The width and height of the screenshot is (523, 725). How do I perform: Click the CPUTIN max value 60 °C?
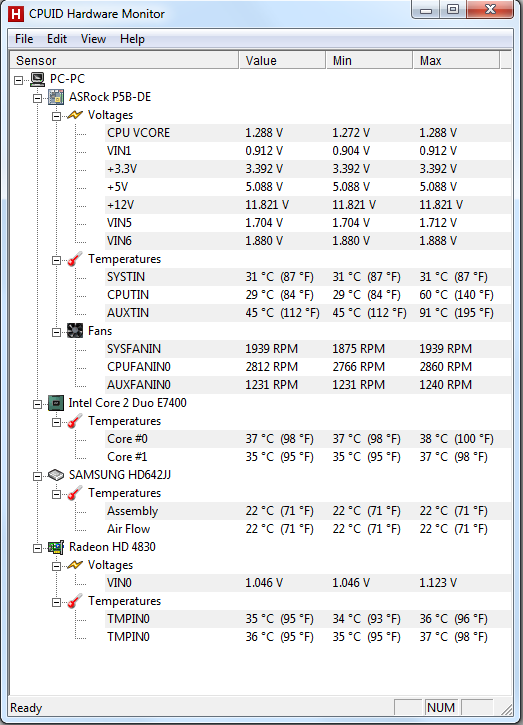[456, 295]
